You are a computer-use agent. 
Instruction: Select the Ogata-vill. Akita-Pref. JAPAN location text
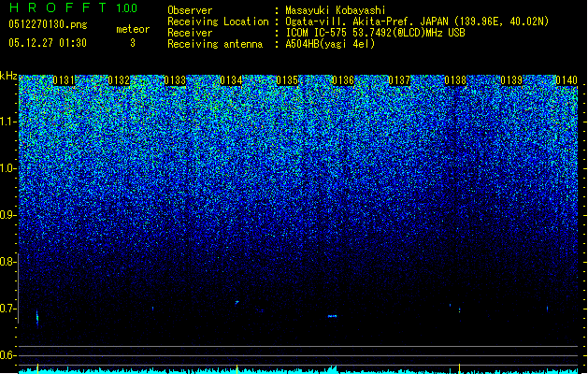[417, 22]
